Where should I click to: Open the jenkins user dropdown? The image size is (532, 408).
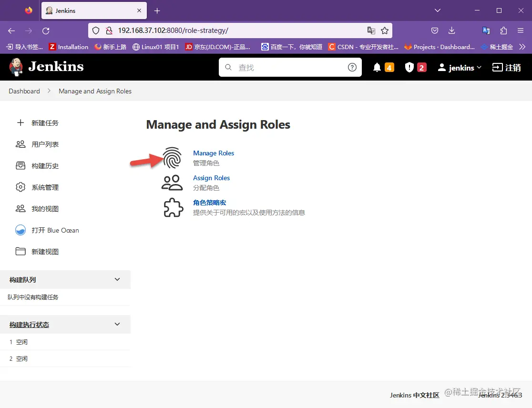460,68
